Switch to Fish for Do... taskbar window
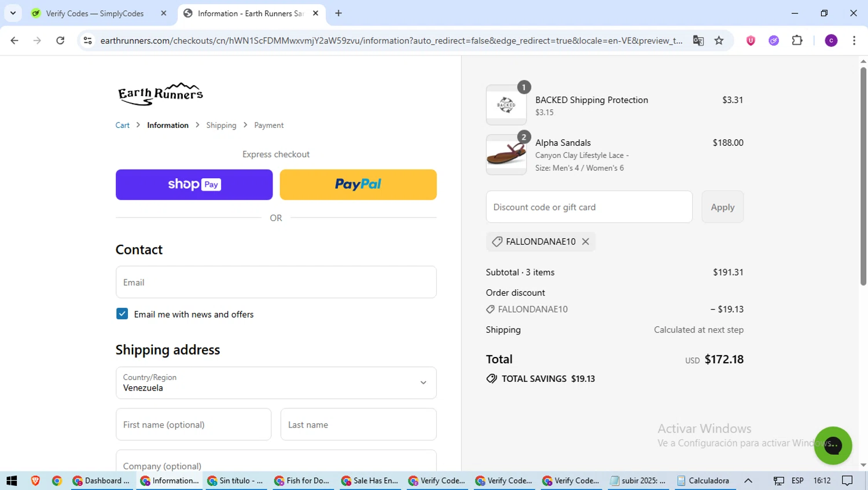This screenshot has width=868, height=490. click(304, 481)
